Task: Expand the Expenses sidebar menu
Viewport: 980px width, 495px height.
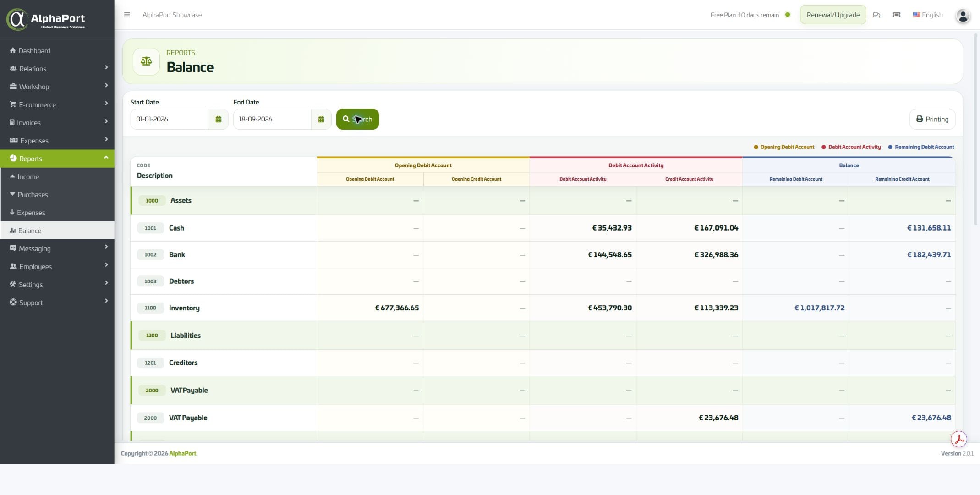Action: pyautogui.click(x=57, y=140)
